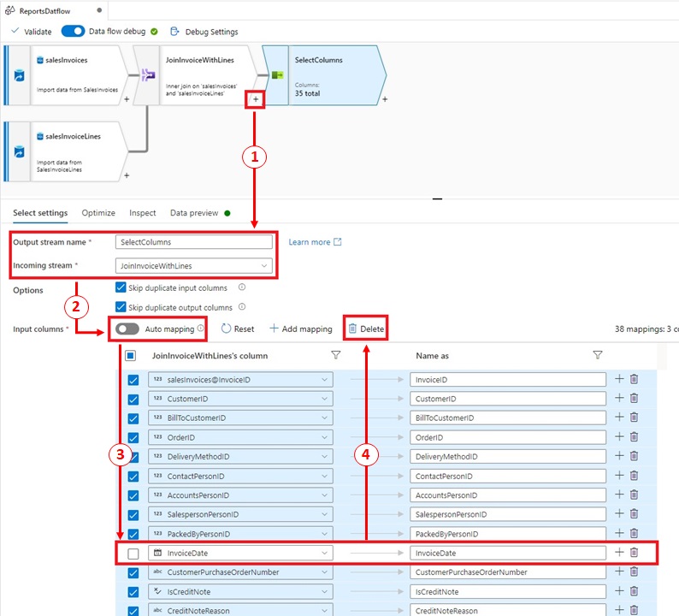Uncheck the CustomerID row checkbox
The height and width of the screenshot is (616, 679).
click(x=133, y=400)
